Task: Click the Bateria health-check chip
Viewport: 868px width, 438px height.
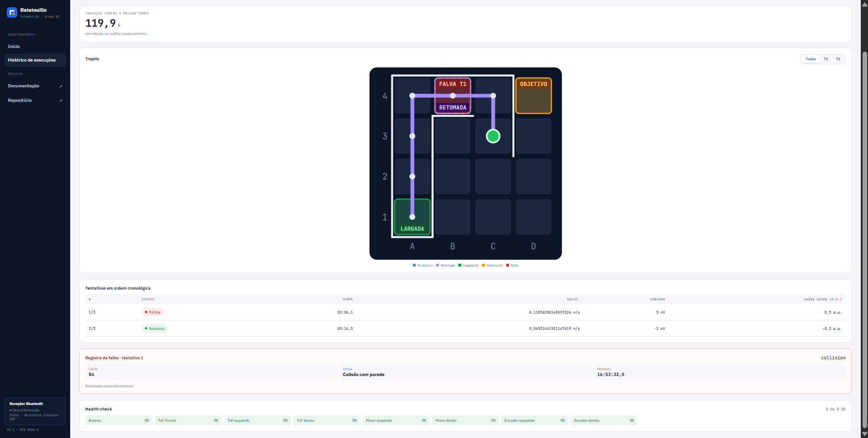Action: click(119, 420)
